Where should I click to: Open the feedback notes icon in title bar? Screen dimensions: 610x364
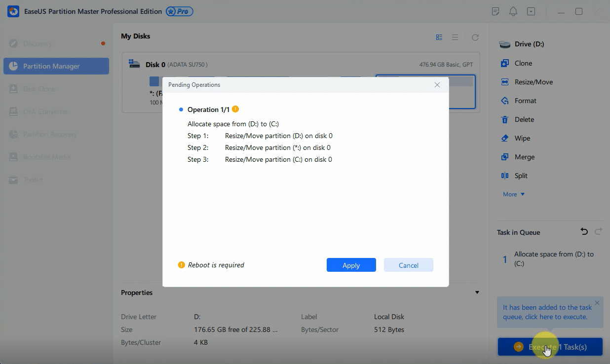tap(496, 11)
